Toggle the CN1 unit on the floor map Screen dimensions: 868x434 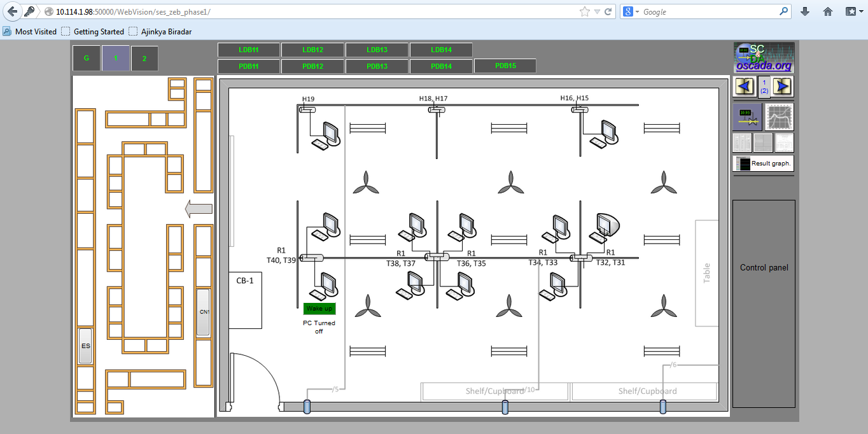tap(204, 312)
